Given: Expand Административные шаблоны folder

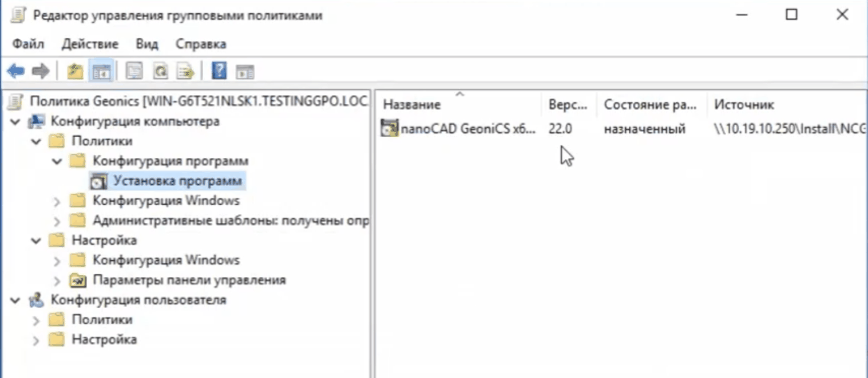Looking at the screenshot, I should [57, 221].
